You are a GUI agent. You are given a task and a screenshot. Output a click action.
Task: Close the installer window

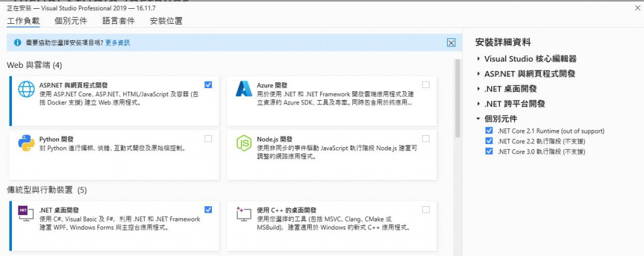pos(638,8)
